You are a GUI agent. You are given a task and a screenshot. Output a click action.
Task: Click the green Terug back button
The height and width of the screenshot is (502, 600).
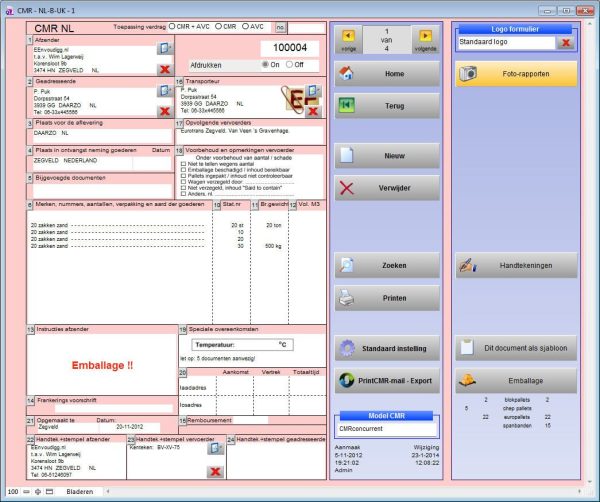(387, 106)
